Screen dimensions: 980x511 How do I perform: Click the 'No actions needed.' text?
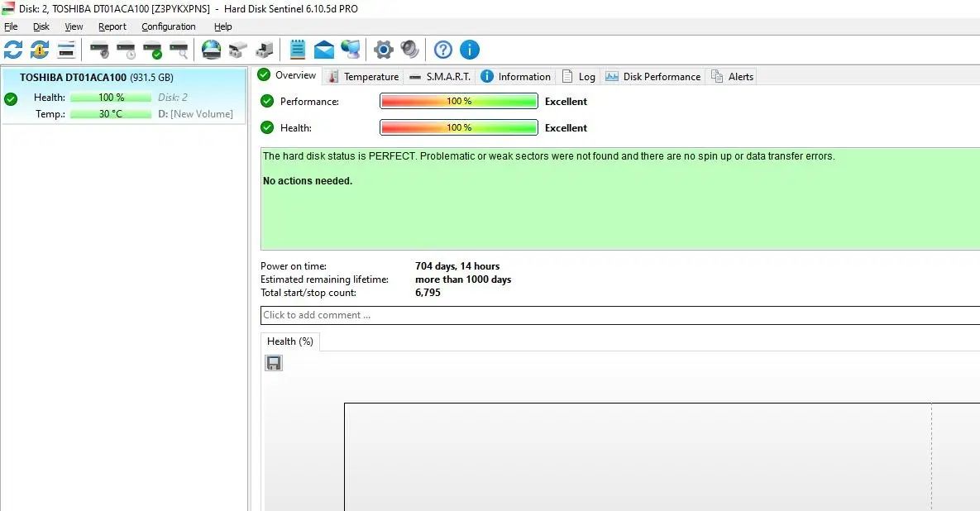pos(308,181)
